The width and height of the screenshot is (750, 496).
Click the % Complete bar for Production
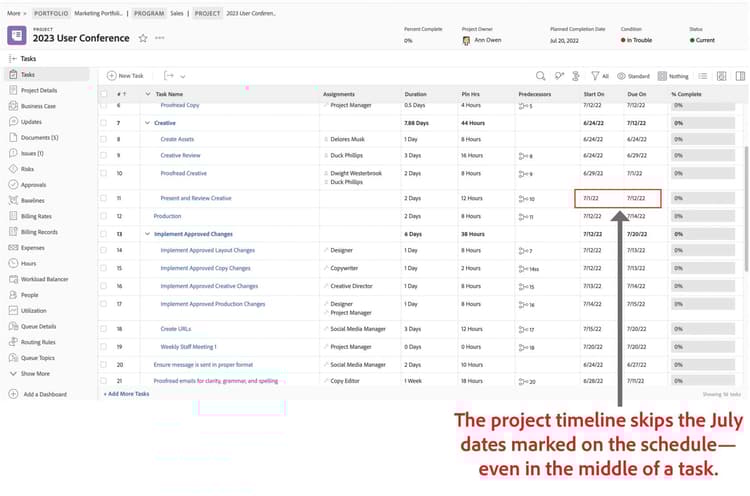(x=703, y=216)
